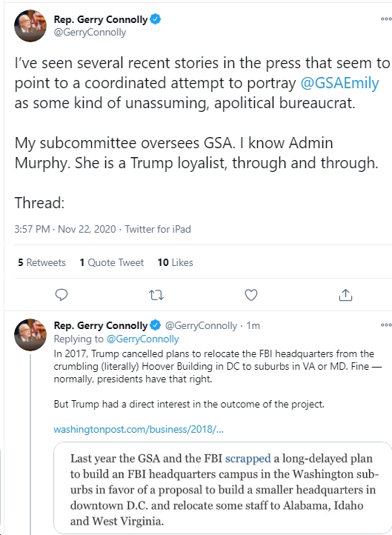Click the reply speech bubble icon
Image resolution: width=392 pixels, height=535 pixels.
pyautogui.click(x=62, y=295)
